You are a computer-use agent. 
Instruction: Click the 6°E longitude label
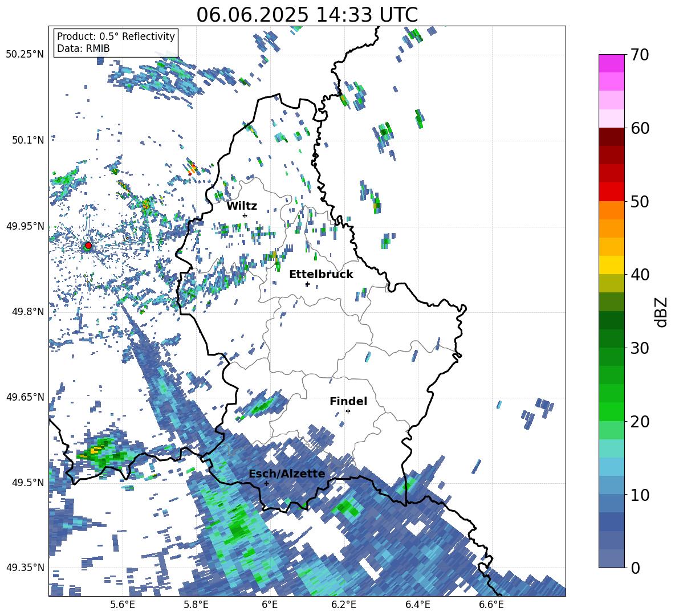[270, 605]
